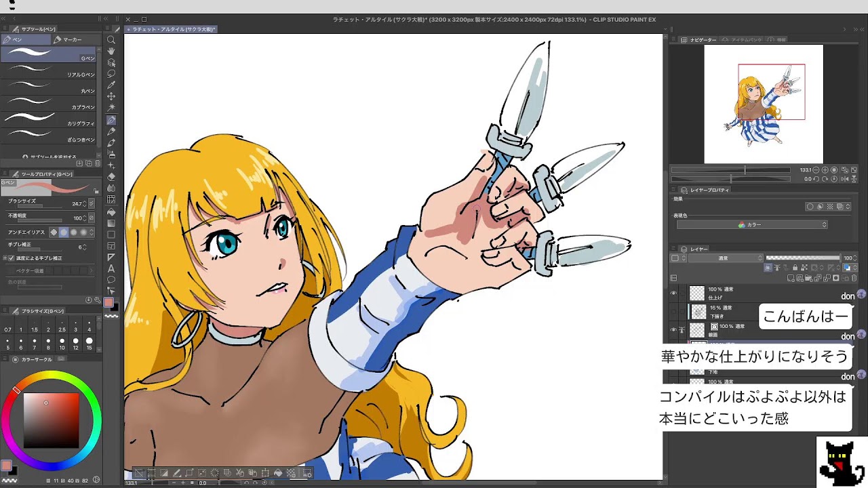Toggle opacity dynamics button

click(92, 218)
